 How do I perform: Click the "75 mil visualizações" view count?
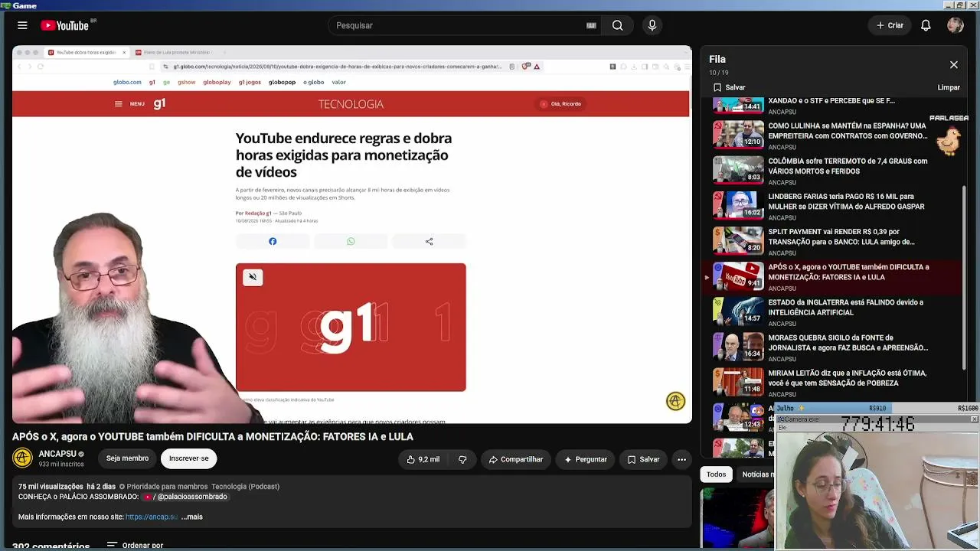(51, 487)
